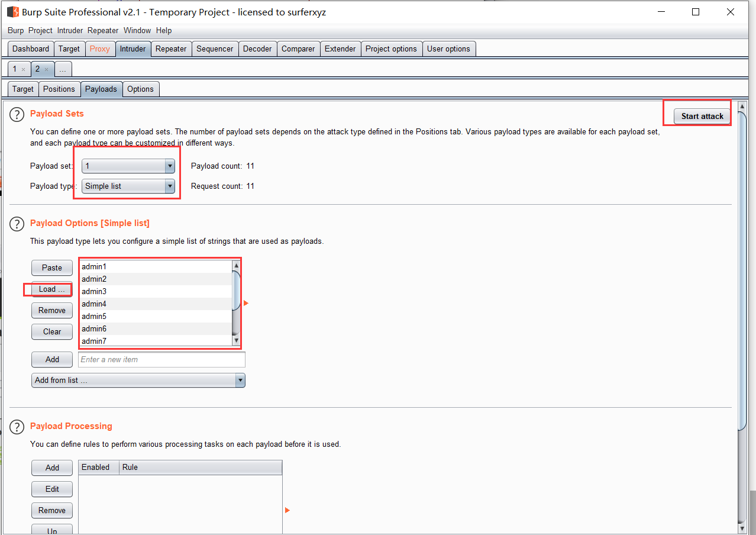Viewport: 756px width, 535px height.
Task: Click the Paste button
Action: [x=52, y=268]
